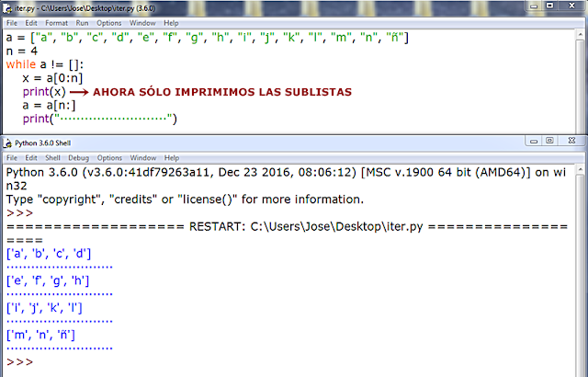The height and width of the screenshot is (377, 588).
Task: Click the 'a = a[n:]' line
Action: pyautogui.click(x=49, y=105)
